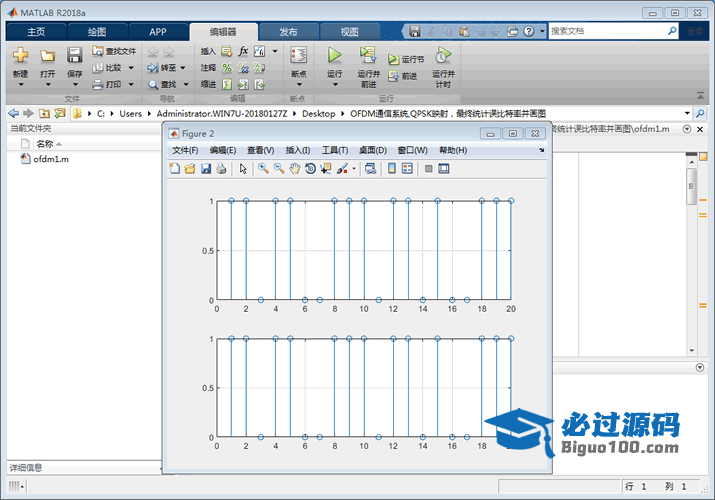Click the Open (打开) folder icon
The image size is (715, 500).
[47, 56]
